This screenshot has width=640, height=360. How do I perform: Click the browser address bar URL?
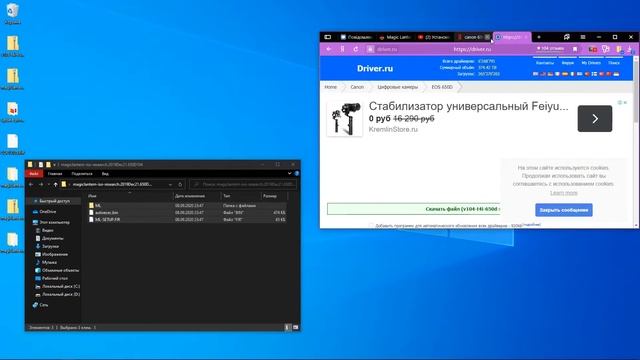pos(472,49)
